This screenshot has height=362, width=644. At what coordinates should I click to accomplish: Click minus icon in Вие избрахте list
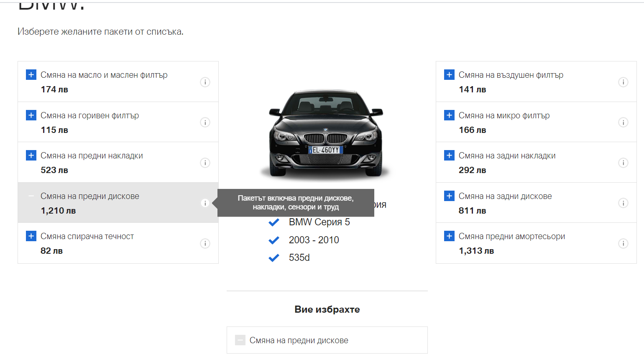tap(240, 340)
